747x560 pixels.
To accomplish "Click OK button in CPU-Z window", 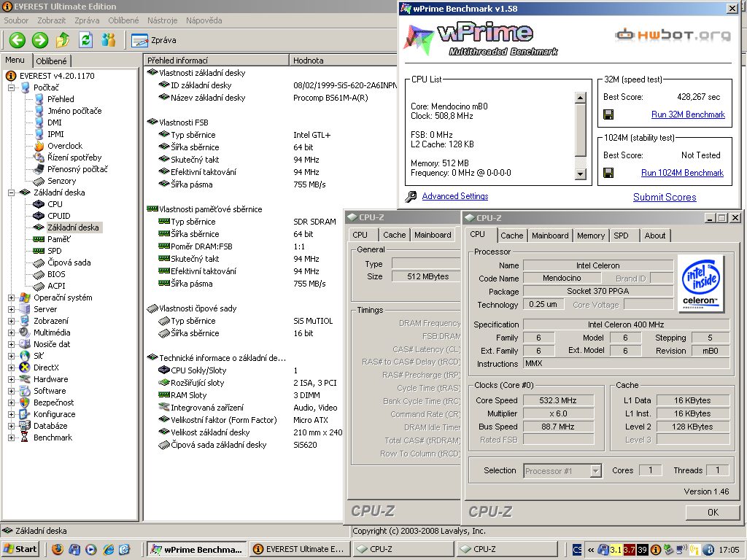I will pyautogui.click(x=713, y=513).
